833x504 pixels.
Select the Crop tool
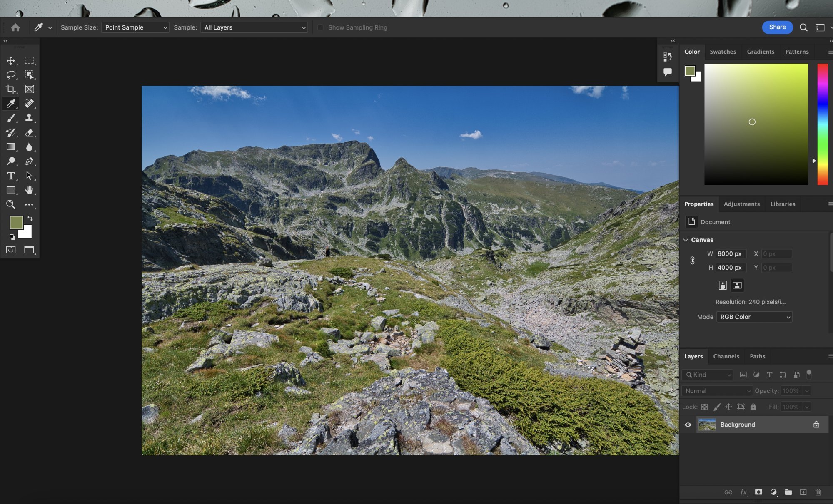coord(11,89)
